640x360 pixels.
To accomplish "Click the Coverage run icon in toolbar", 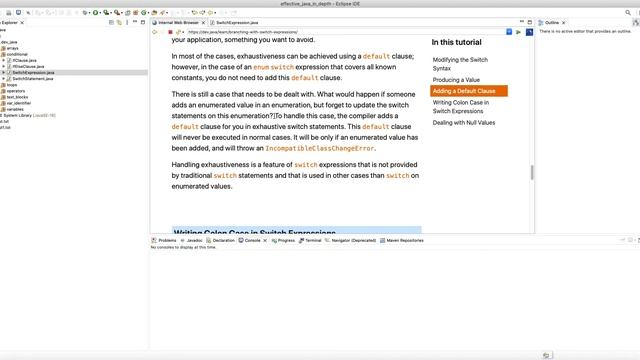I will [106, 13].
